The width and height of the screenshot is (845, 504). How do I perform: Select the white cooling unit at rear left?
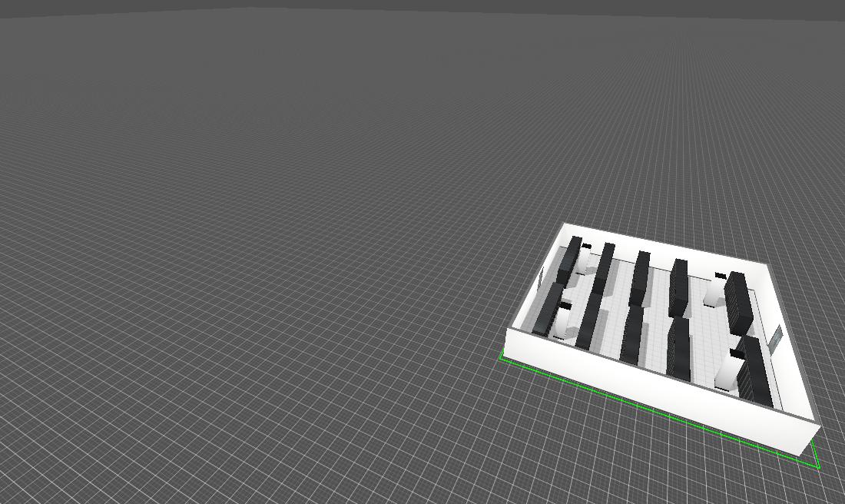point(584,260)
